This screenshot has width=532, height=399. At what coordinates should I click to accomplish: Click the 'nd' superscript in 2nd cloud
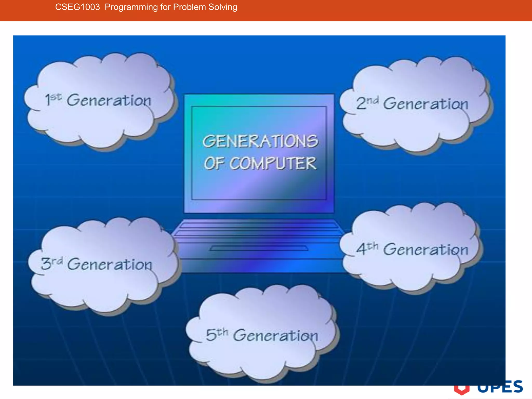373,100
